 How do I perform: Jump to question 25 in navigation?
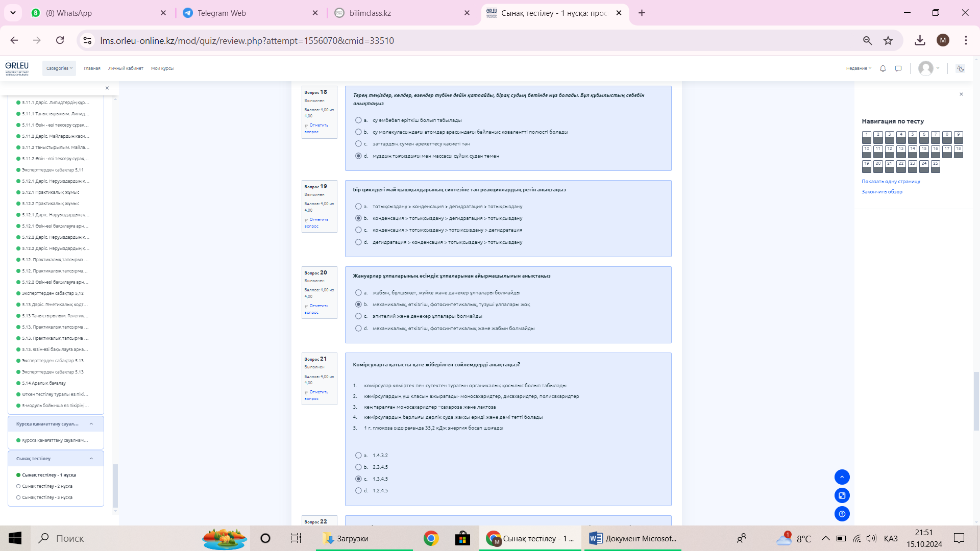[935, 166]
